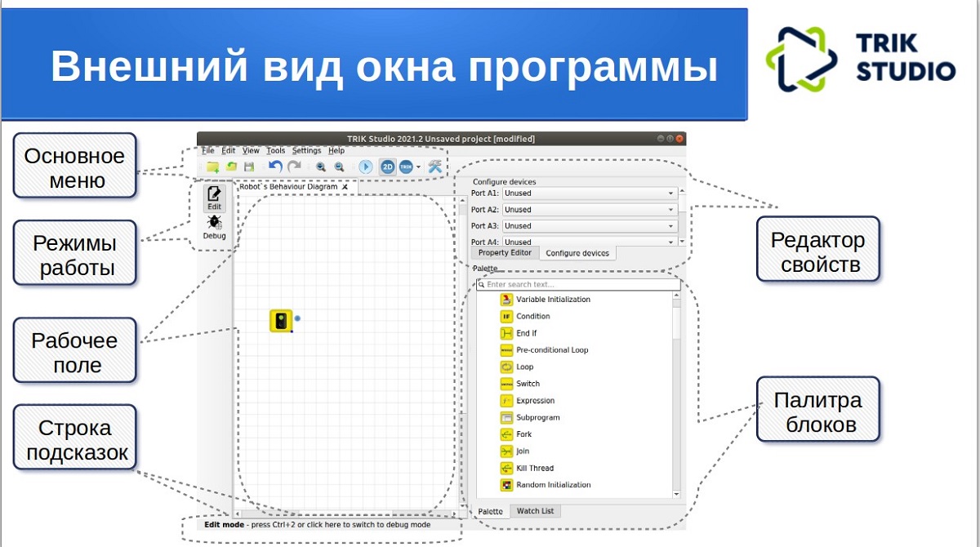This screenshot has width=980, height=547.
Task: Open the Port A1 device dropdown
Action: coord(590,193)
